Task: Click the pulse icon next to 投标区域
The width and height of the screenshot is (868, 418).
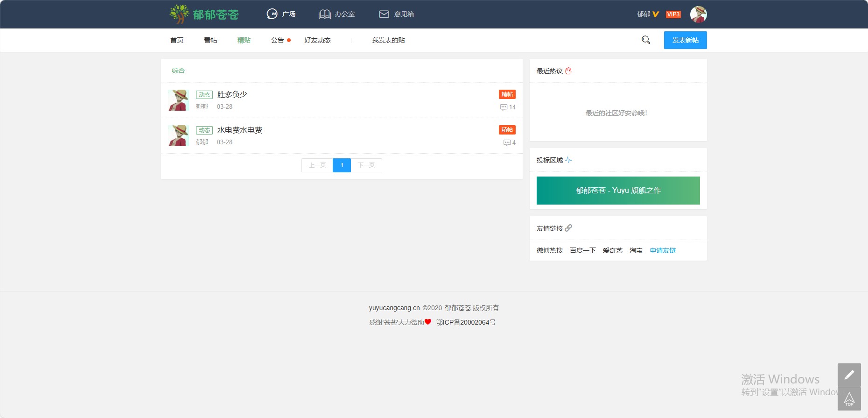Action: click(568, 160)
